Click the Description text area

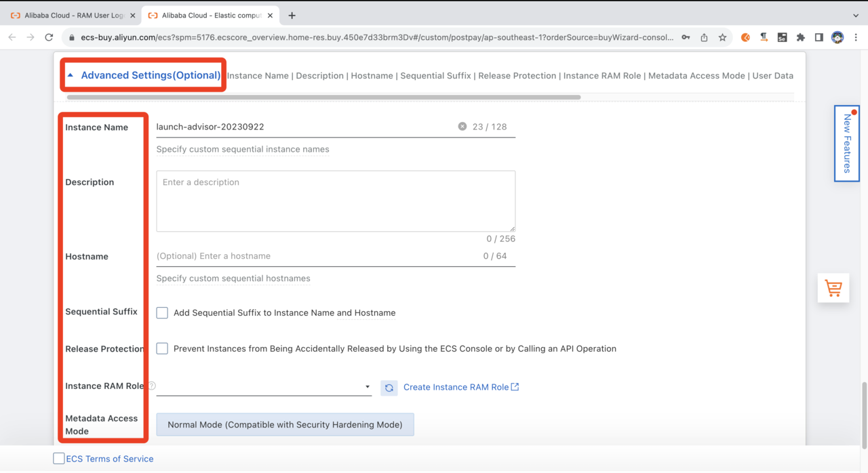[x=336, y=201]
